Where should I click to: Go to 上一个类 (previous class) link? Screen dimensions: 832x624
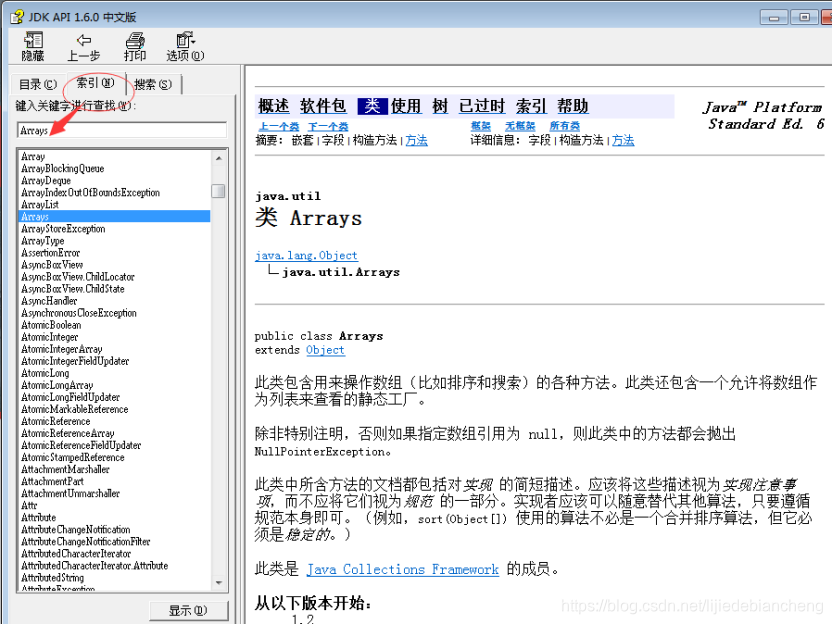[279, 126]
